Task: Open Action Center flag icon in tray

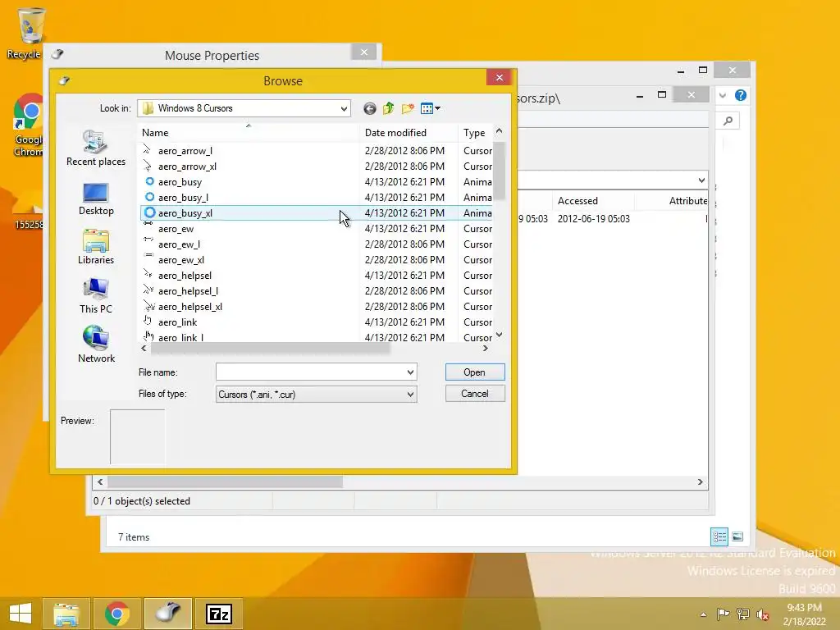Action: [724, 614]
